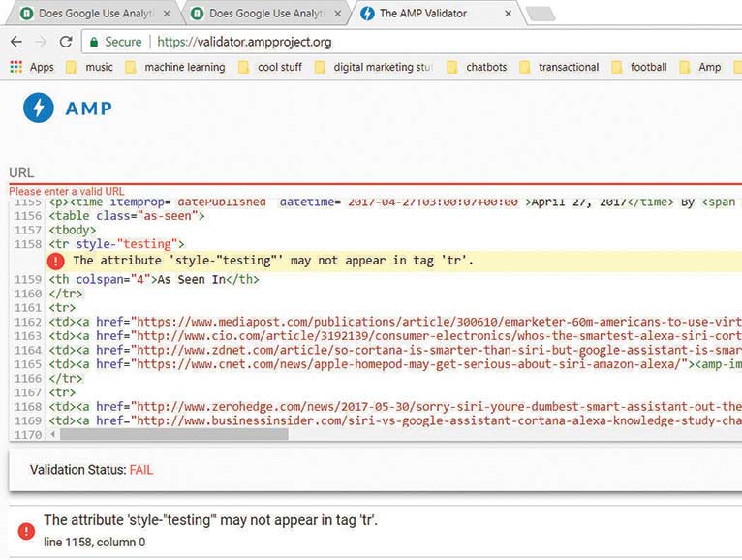Click the zerohedge.com href code line

click(395, 407)
